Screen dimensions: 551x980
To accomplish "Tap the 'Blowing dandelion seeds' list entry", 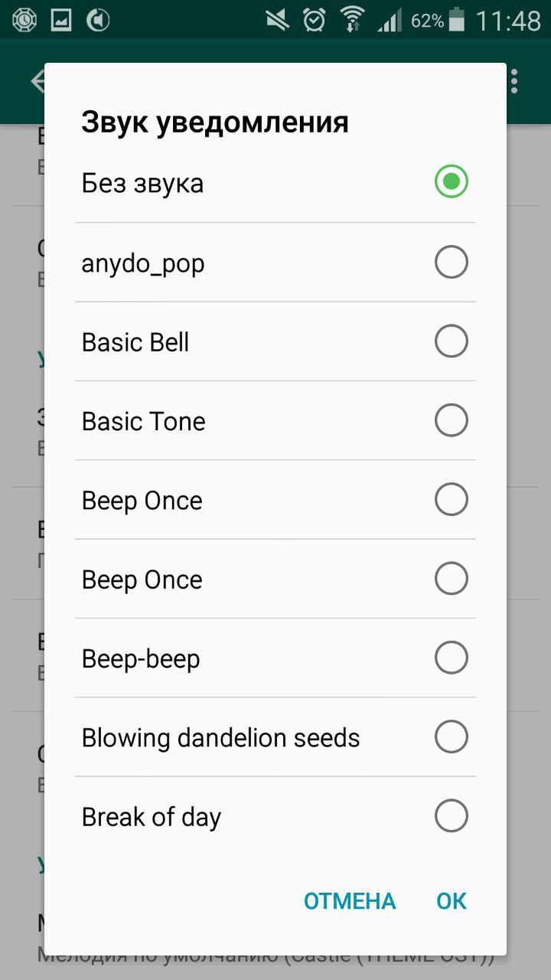I will (x=220, y=738).
